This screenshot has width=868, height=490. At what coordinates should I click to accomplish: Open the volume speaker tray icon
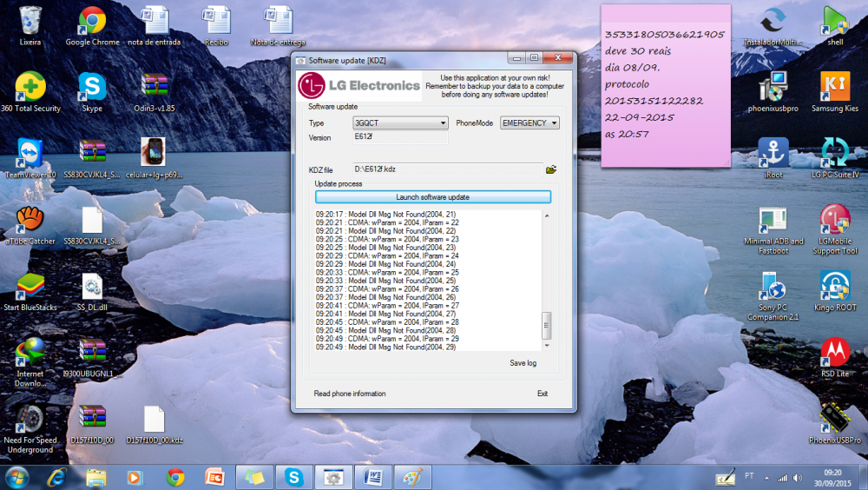click(x=797, y=477)
